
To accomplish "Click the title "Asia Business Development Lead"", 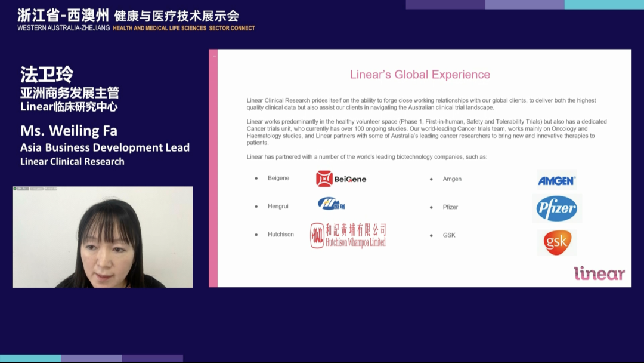I will click(x=105, y=147).
